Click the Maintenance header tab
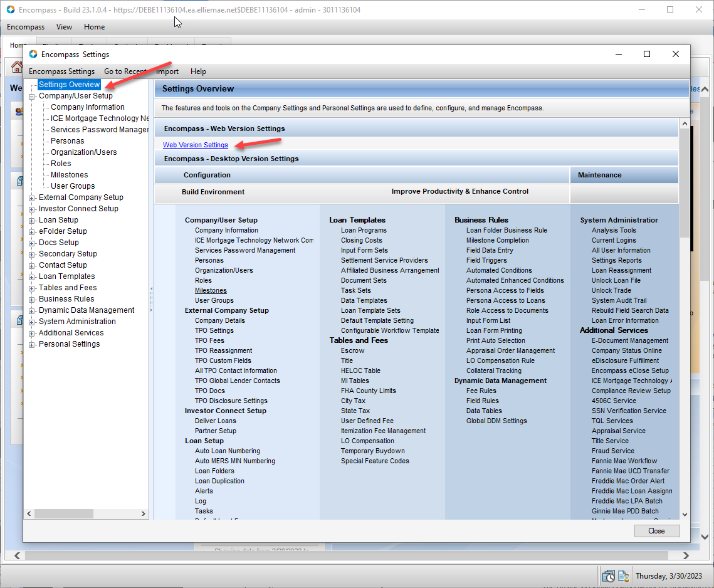714x588 pixels. [624, 175]
